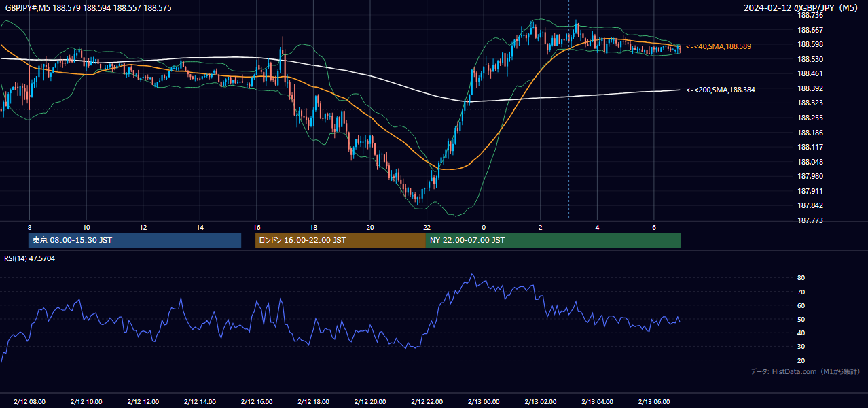Click the RSI(14) 47.5704 indicator label

point(29,258)
